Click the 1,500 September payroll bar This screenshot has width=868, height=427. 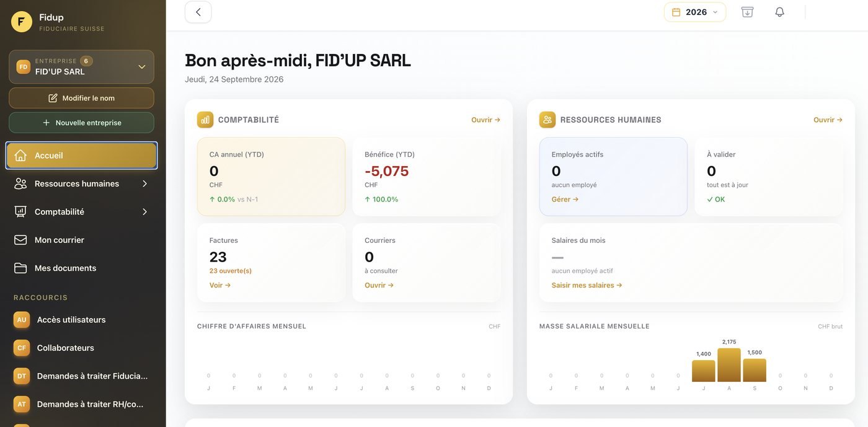click(x=755, y=370)
